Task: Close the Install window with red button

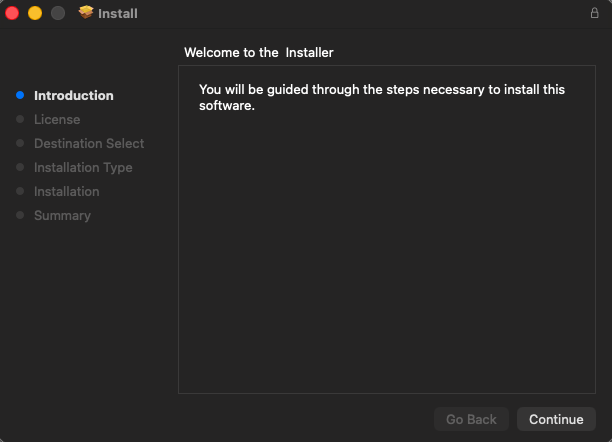Action: tap(13, 13)
